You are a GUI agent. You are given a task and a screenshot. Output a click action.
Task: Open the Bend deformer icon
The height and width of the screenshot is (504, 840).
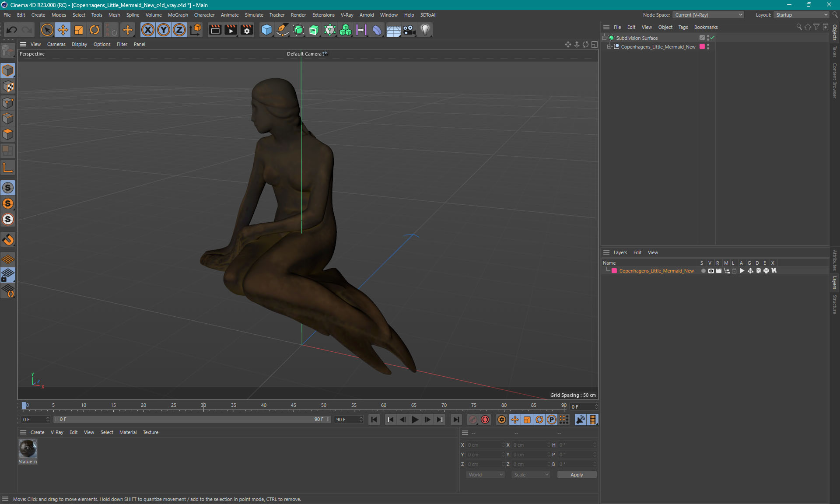pos(377,30)
